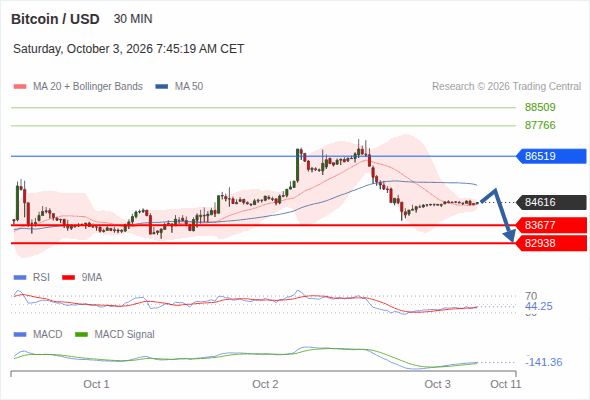Click the MA 50 legend label

(189, 87)
